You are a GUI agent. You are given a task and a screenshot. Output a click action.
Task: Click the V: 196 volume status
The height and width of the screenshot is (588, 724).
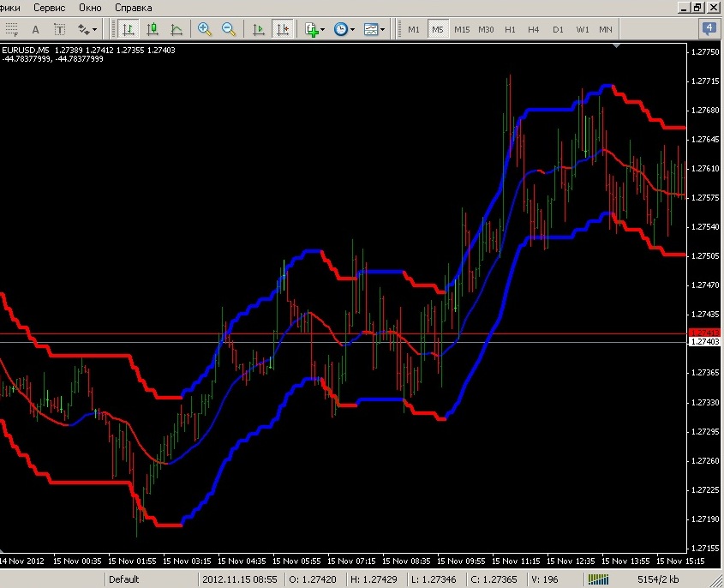pos(544,579)
